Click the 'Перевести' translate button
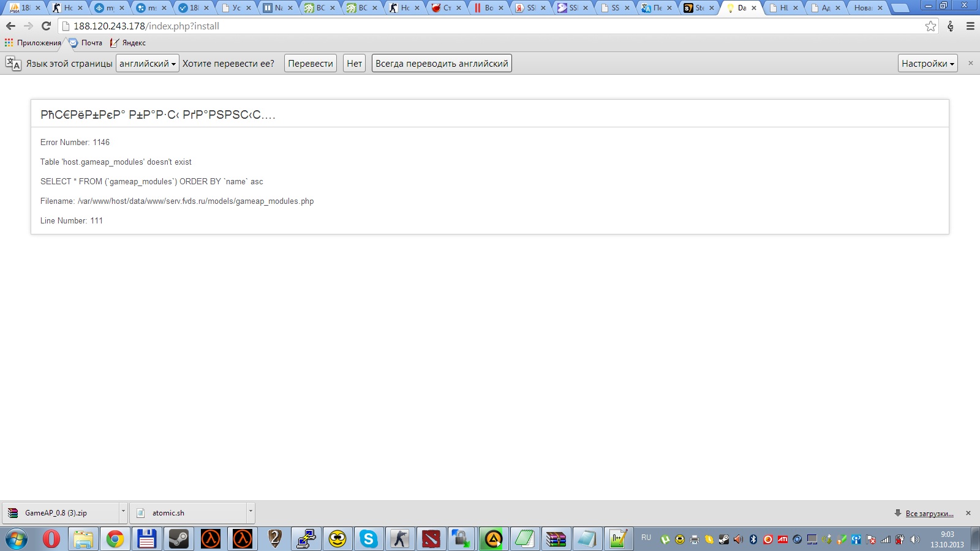Viewport: 980px width, 551px height. tap(310, 64)
